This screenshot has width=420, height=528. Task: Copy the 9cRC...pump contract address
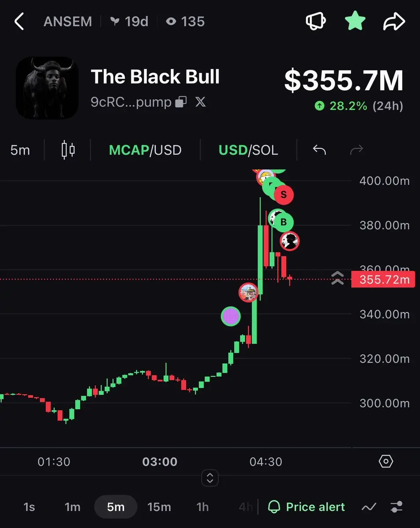[181, 103]
